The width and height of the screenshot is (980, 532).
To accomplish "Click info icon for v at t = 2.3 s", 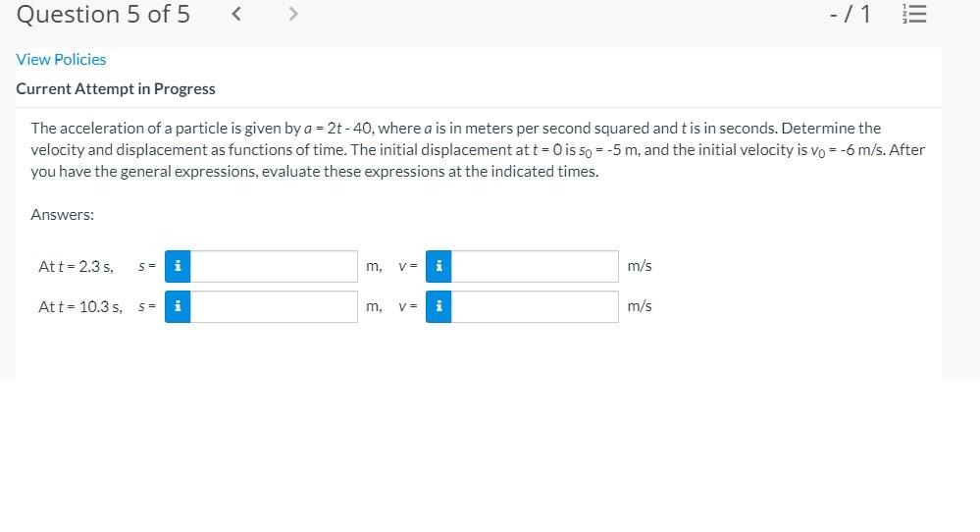I will click(438, 266).
